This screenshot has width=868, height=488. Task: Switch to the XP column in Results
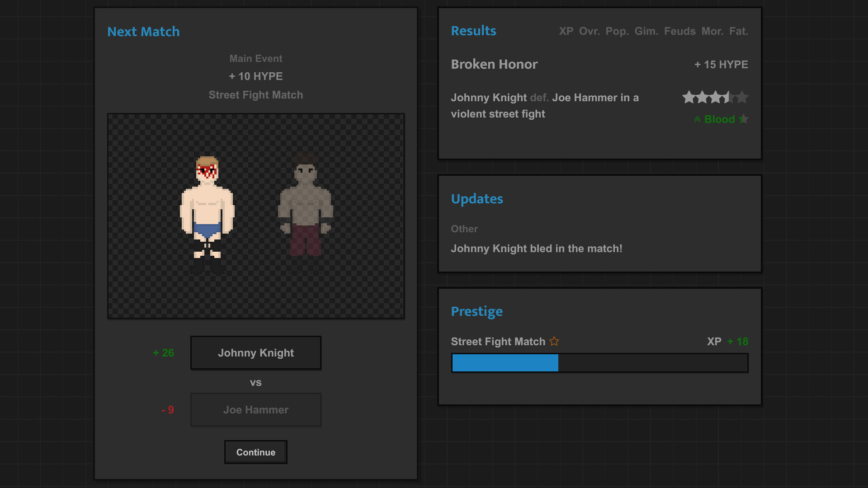566,31
